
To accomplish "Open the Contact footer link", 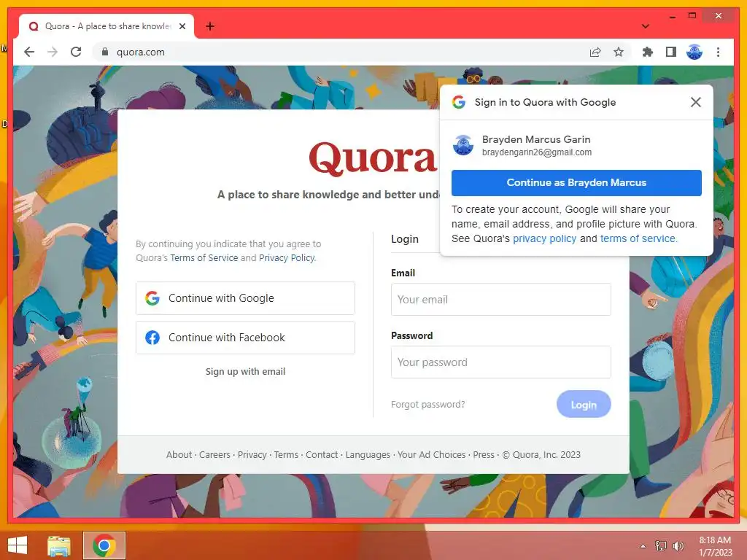I will [322, 455].
